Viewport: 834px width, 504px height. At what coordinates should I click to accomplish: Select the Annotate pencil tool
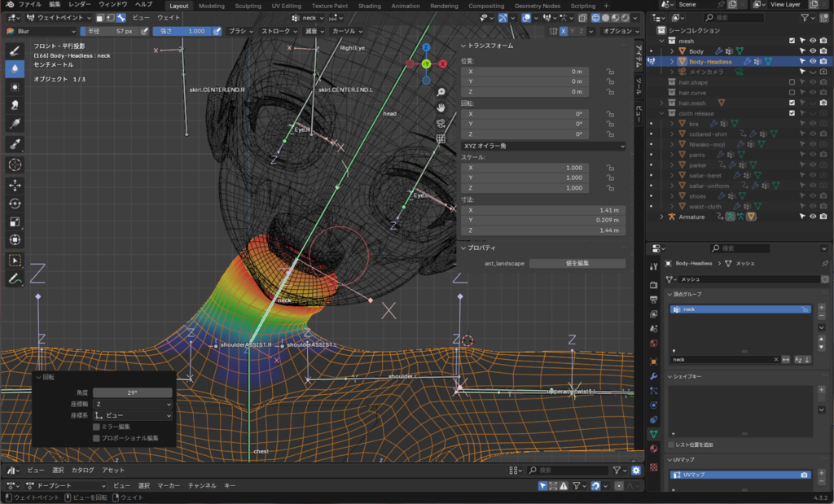(x=15, y=278)
